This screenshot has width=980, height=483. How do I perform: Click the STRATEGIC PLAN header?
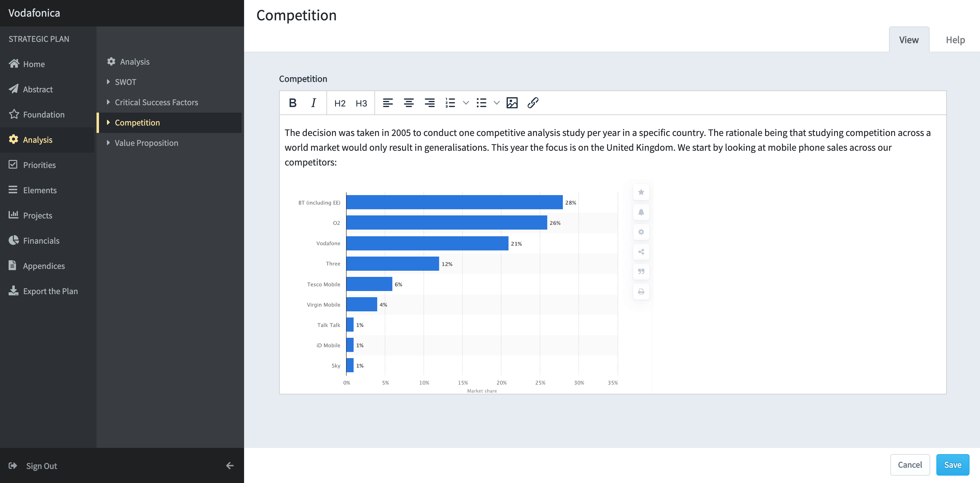39,39
